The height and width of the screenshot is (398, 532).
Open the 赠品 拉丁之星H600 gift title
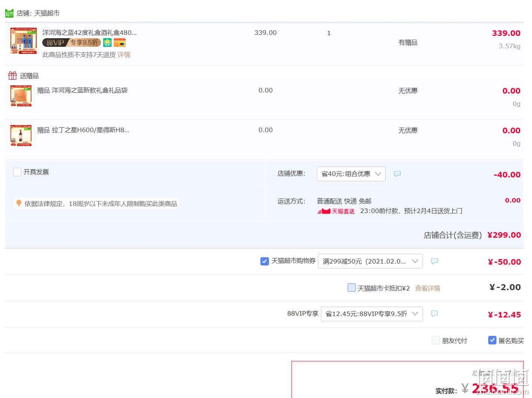83,130
